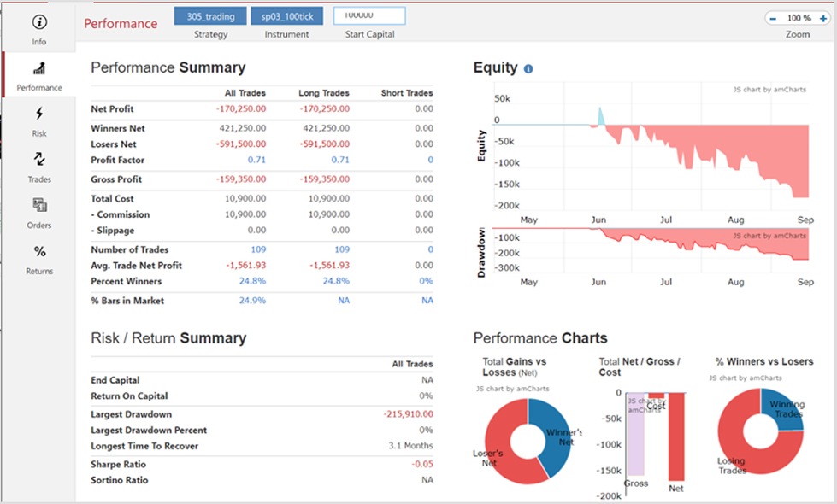Click the Risk label in sidebar

coord(39,133)
